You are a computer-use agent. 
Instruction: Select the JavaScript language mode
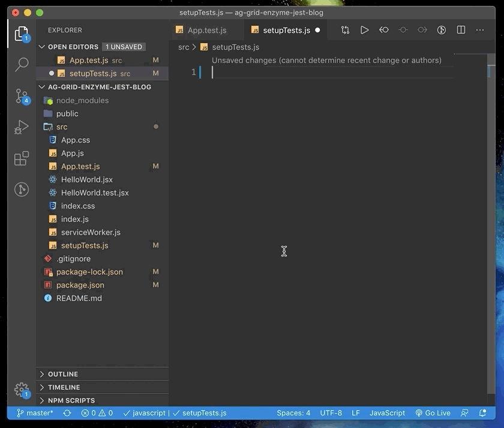tap(387, 413)
